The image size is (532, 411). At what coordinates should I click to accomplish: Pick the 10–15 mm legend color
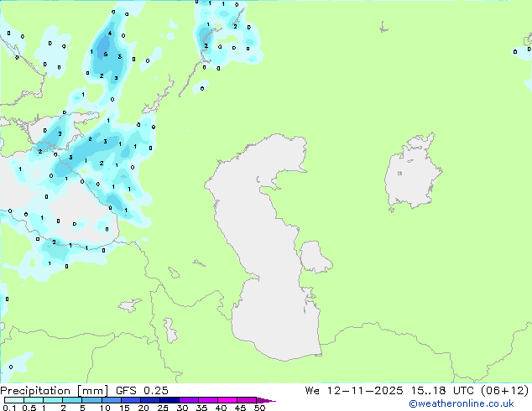click(x=111, y=400)
